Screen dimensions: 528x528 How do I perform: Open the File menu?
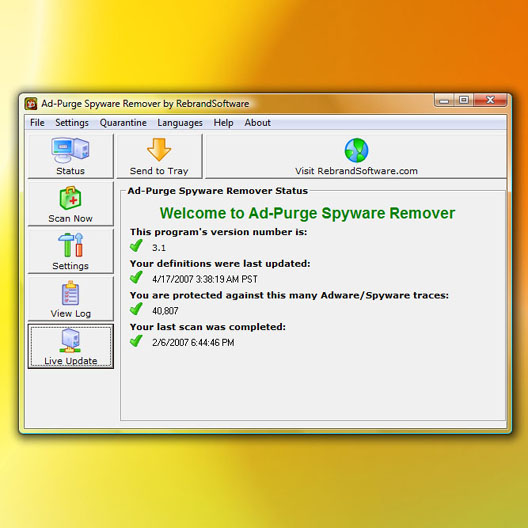pyautogui.click(x=37, y=123)
